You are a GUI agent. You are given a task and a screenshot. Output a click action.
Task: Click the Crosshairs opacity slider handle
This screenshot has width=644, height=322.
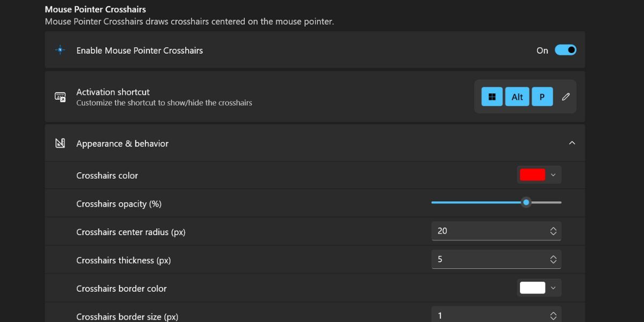(x=526, y=202)
